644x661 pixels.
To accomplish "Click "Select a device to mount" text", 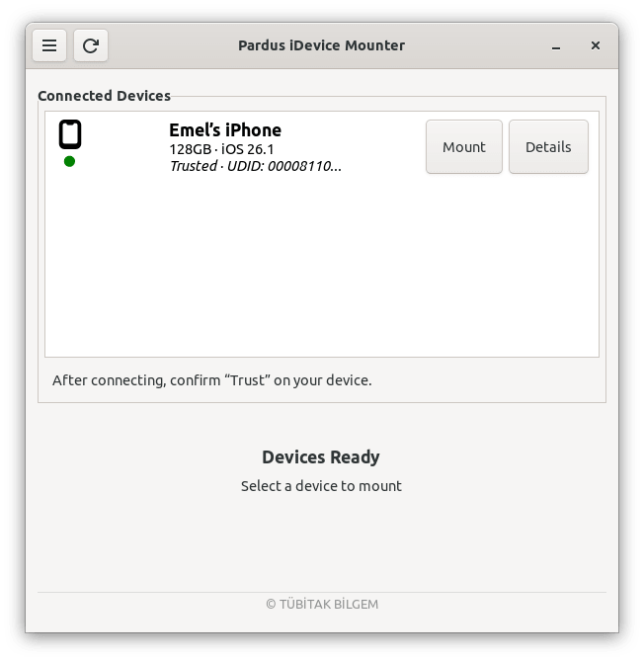I will [321, 486].
